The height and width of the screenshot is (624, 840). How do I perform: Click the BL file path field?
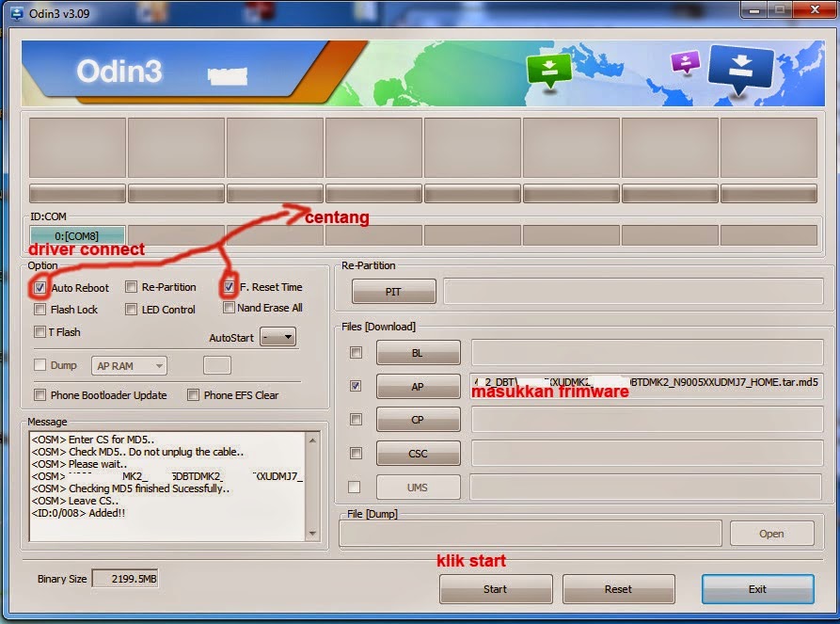[646, 352]
